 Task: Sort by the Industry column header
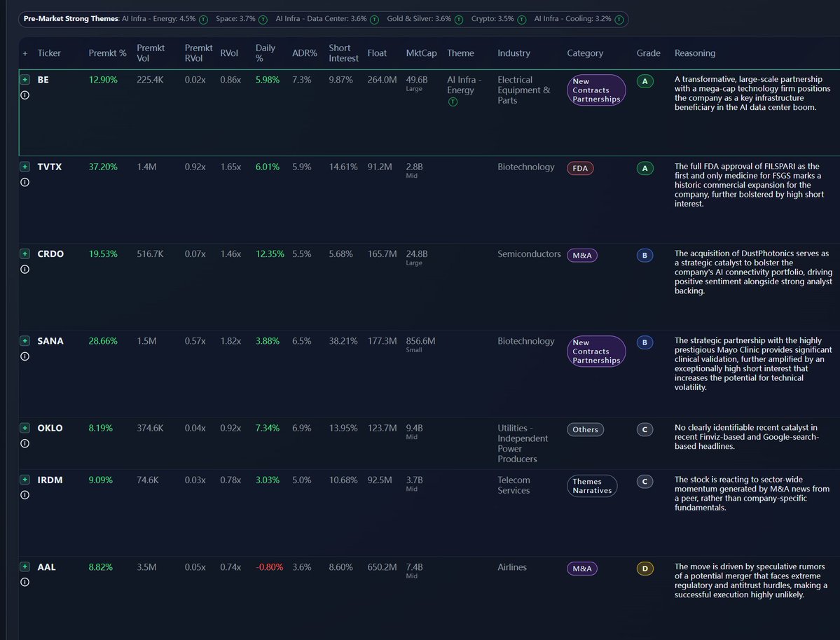(514, 53)
